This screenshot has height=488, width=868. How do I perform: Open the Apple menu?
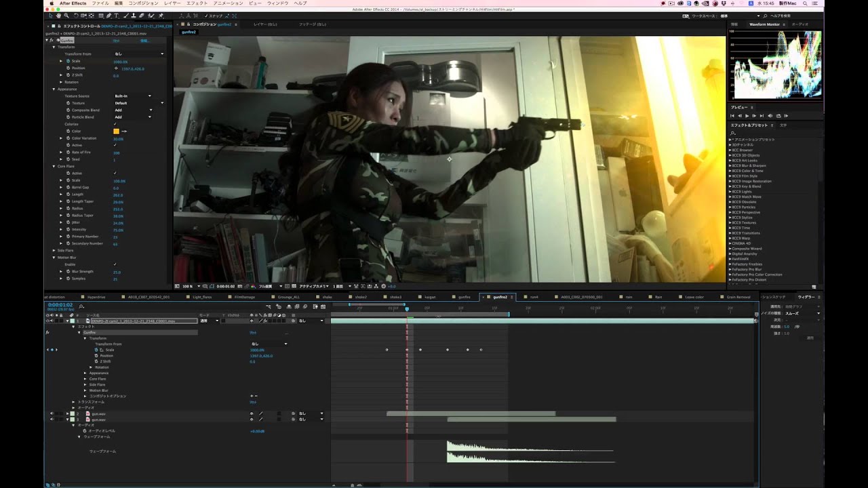(x=52, y=3)
